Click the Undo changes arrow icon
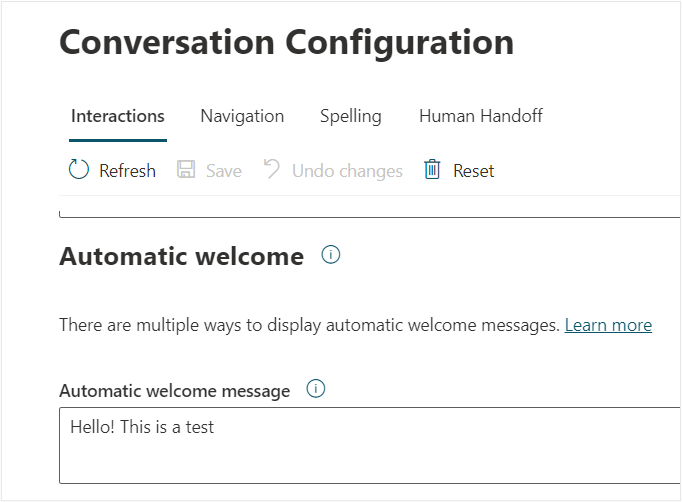682x502 pixels. pyautogui.click(x=272, y=169)
